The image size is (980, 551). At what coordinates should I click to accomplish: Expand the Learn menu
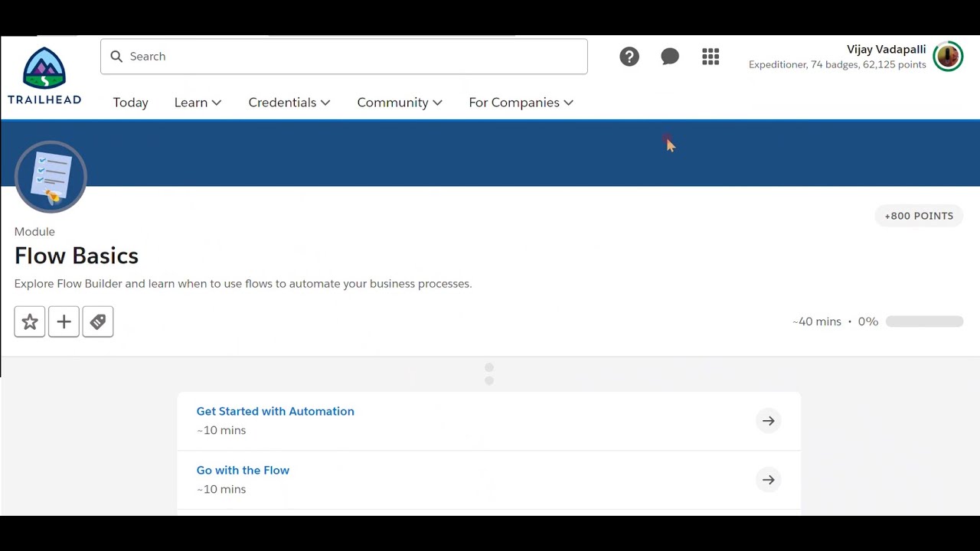tap(198, 103)
